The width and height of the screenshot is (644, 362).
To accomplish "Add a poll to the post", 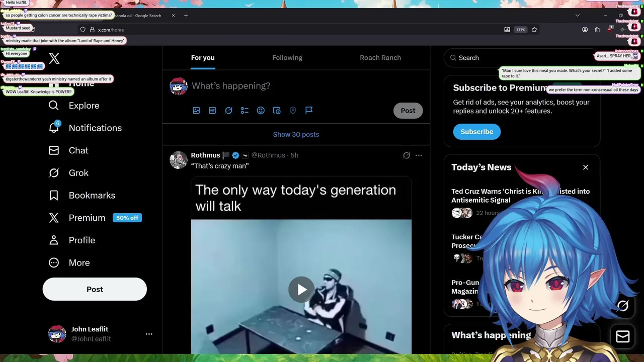I will point(245,111).
